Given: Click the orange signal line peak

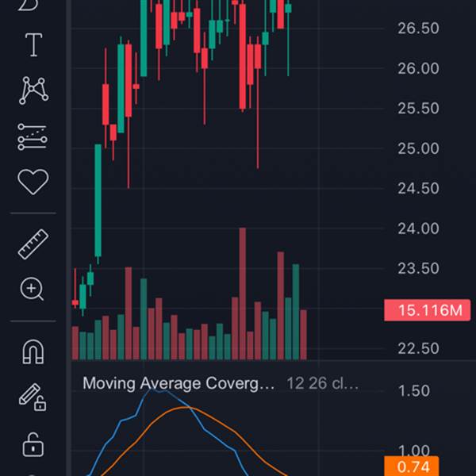Looking at the screenshot, I should [x=183, y=408].
